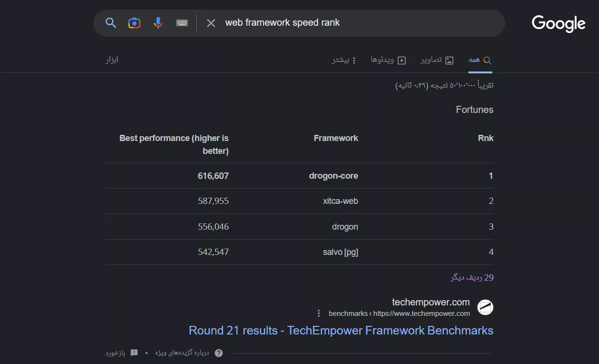The height and width of the screenshot is (364, 599).
Task: Expand 29 more rows of the table
Action: (472, 277)
